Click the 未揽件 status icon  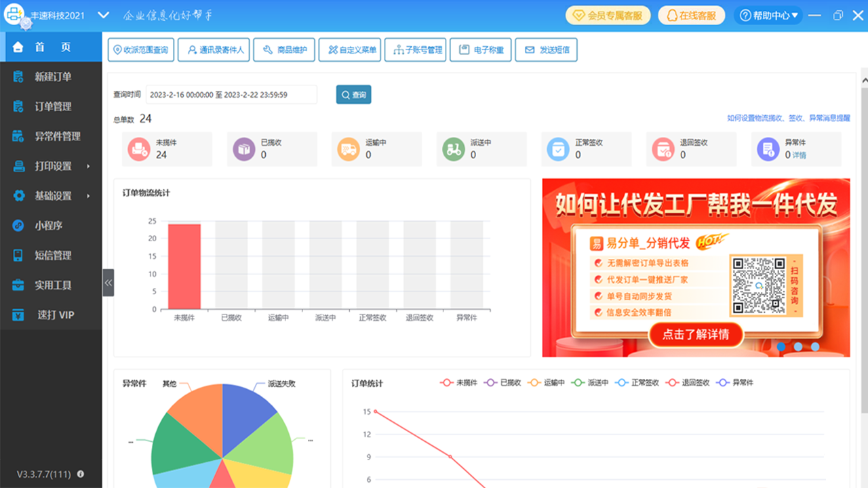[139, 149]
